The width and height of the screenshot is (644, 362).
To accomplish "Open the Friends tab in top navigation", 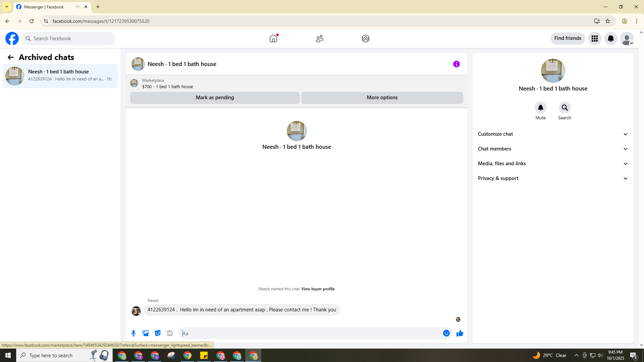I will tap(319, 39).
